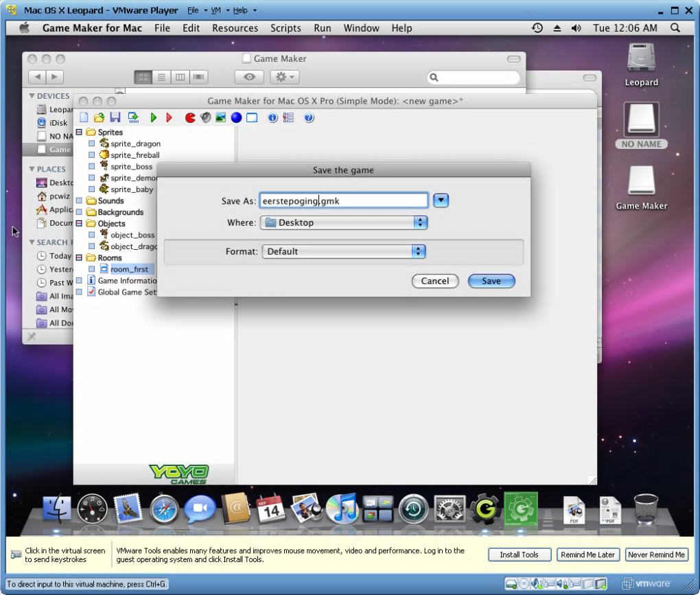Viewport: 700px width, 595px height.
Task: Expand save dialog with the blue arrow button
Action: click(x=441, y=200)
